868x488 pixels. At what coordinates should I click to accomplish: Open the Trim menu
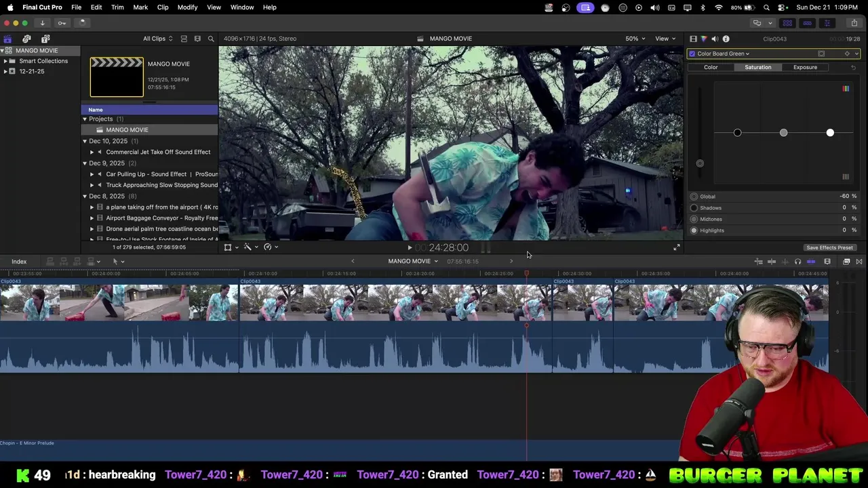click(x=117, y=7)
